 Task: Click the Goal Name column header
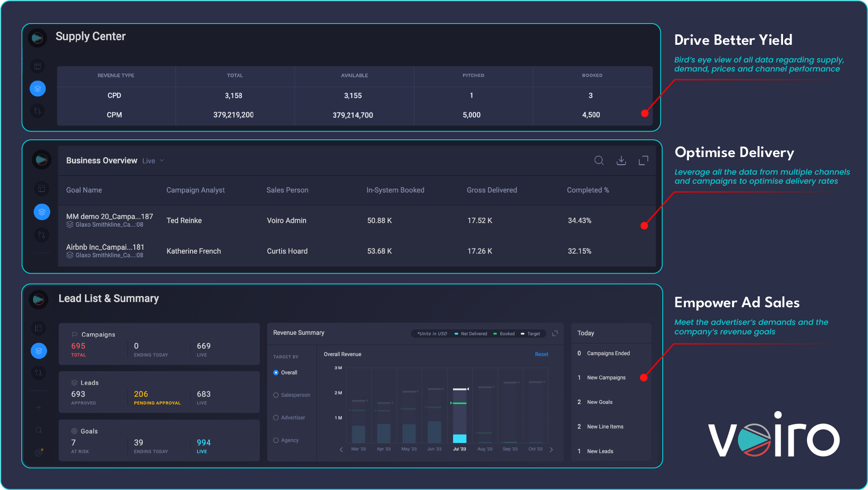84,190
